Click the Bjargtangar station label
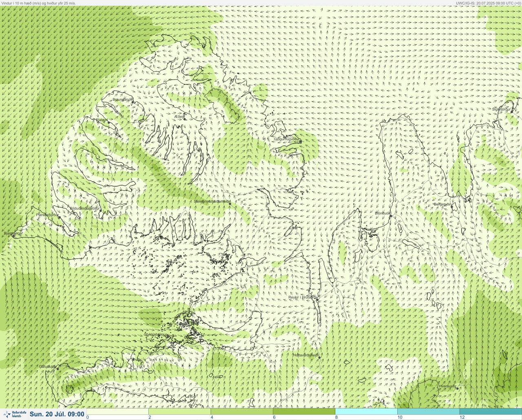This screenshot has width=522, height=420. coord(13,233)
